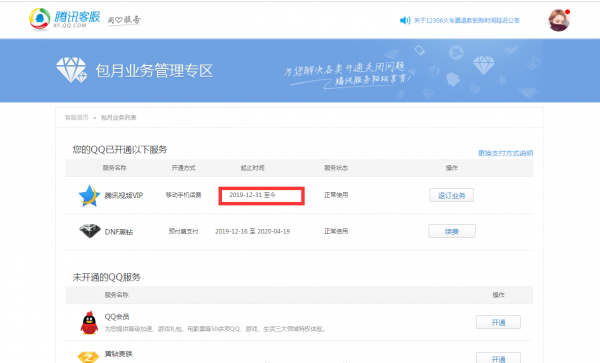Open the 12306 train ticket announcement link
The height and width of the screenshot is (363, 600).
tap(466, 20)
